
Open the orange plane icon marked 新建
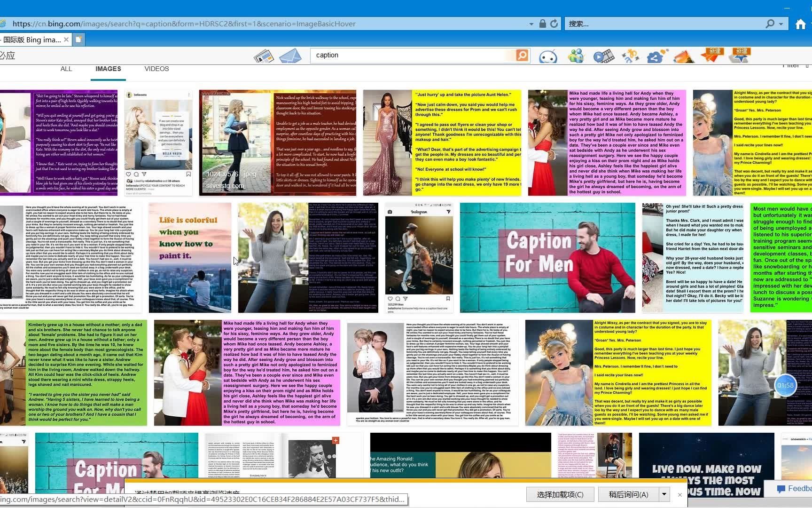pos(712,55)
